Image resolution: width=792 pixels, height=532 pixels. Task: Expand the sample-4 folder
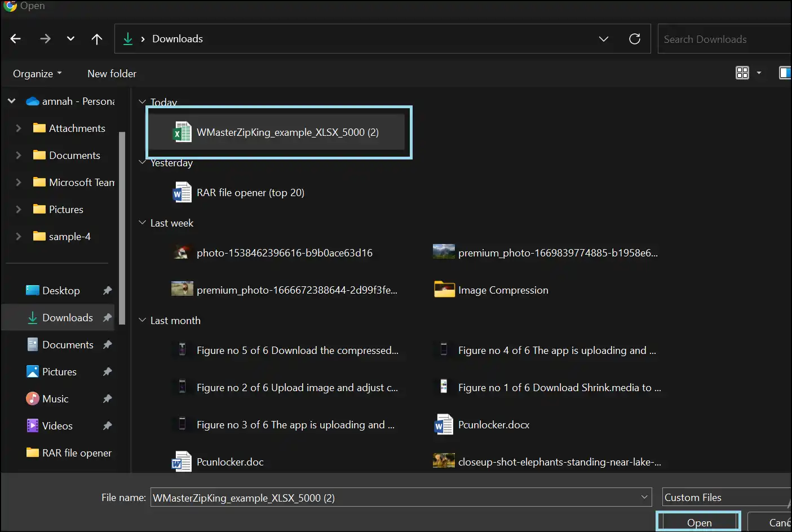click(x=18, y=237)
